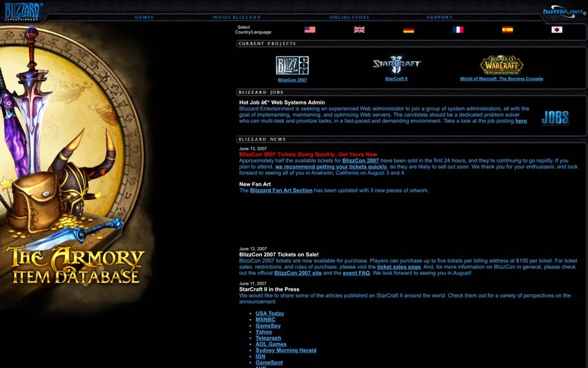Open the Games menu
588x368 pixels.
(x=144, y=17)
